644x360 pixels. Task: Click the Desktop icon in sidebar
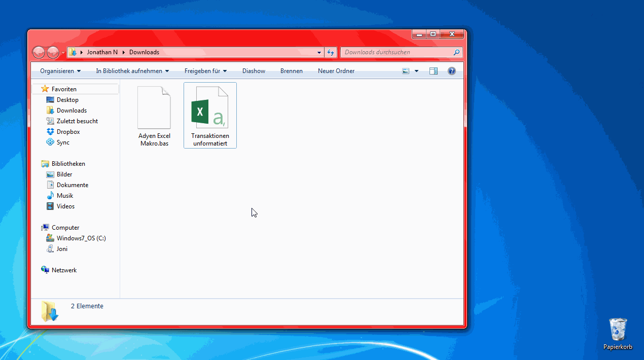pyautogui.click(x=50, y=100)
